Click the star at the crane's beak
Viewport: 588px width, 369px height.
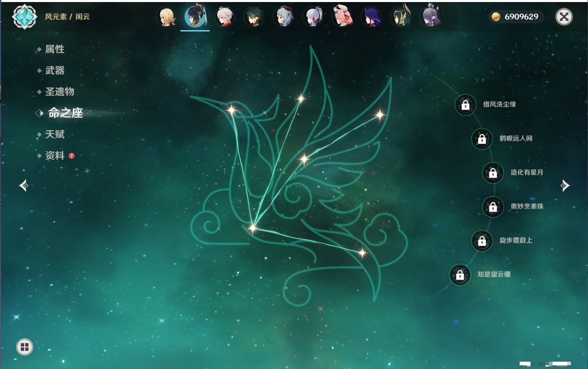click(231, 110)
